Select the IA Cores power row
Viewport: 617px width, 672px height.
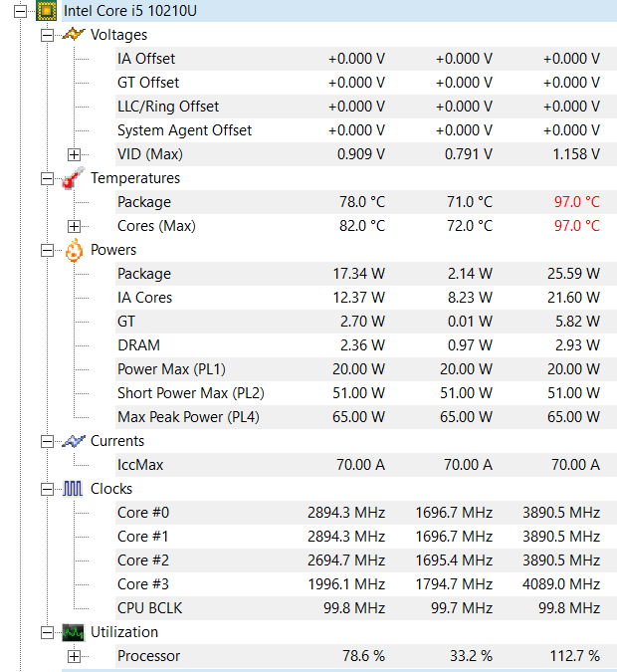(144, 298)
